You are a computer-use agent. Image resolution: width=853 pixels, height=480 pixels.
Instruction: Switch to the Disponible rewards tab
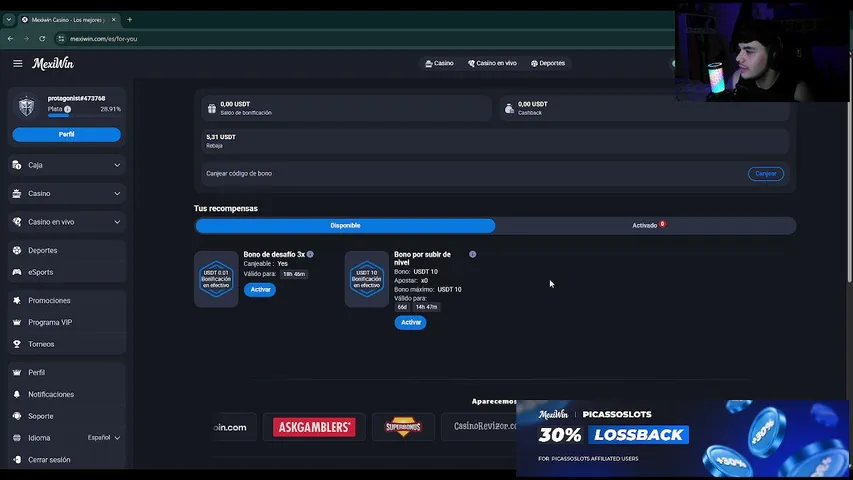click(345, 225)
